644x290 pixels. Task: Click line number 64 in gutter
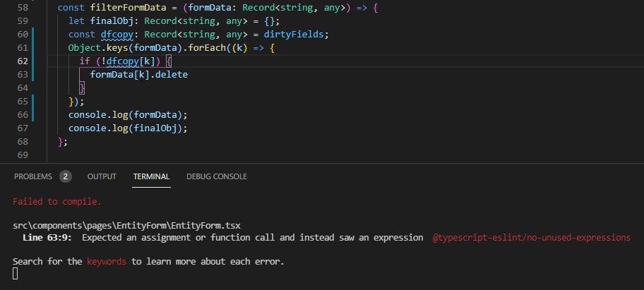[x=23, y=87]
